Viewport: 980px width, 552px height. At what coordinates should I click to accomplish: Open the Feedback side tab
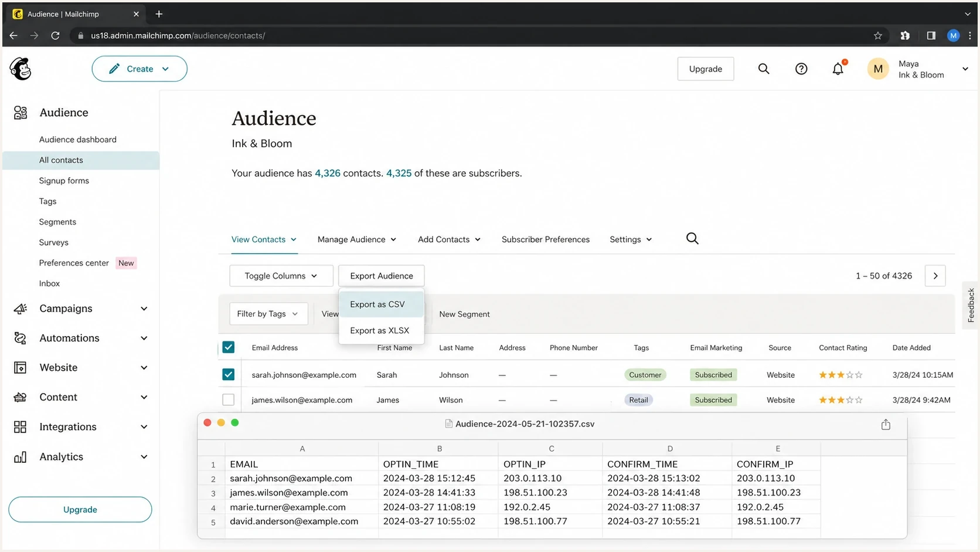tap(971, 305)
